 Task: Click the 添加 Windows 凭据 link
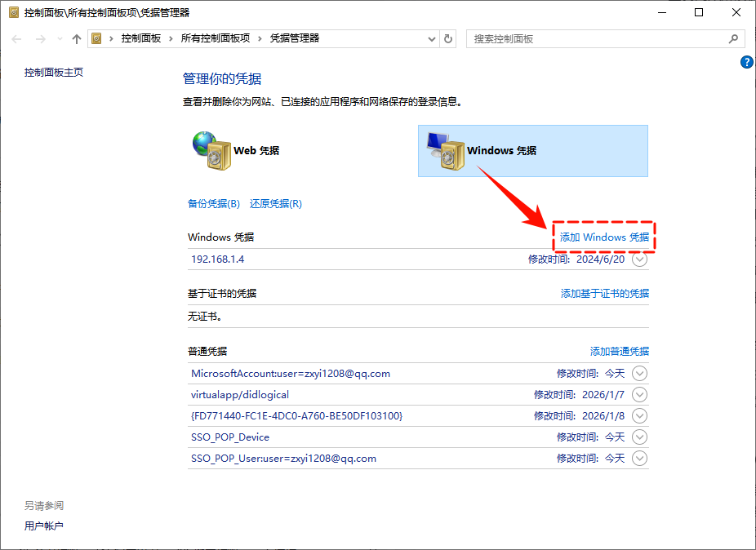click(603, 237)
